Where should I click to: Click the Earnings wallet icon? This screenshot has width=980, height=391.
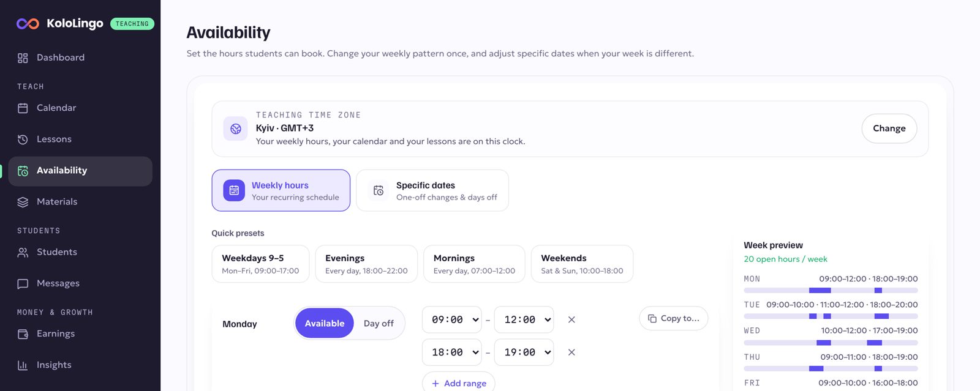(x=23, y=334)
